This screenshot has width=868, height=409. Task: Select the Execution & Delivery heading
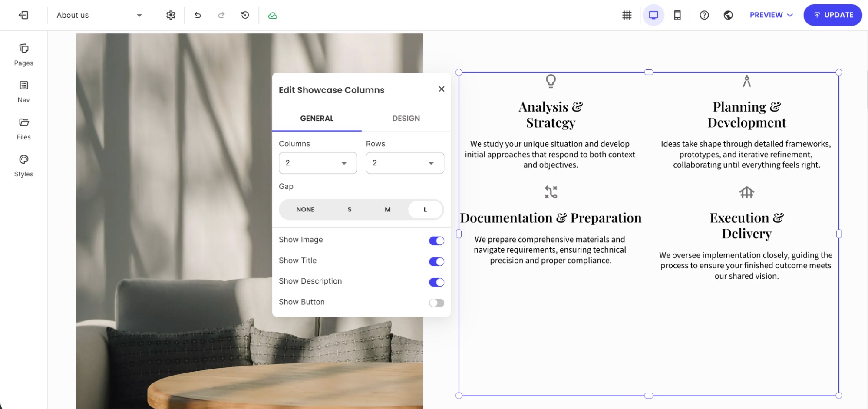pos(746,226)
